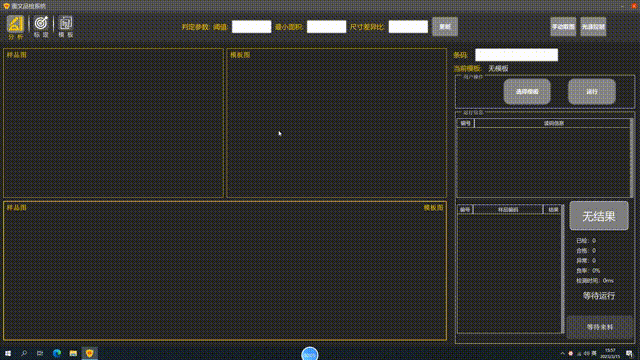Image resolution: width=640 pixels, height=360 pixels.
Task: Click the 手动取图 manual capture button
Action: pyautogui.click(x=563, y=27)
